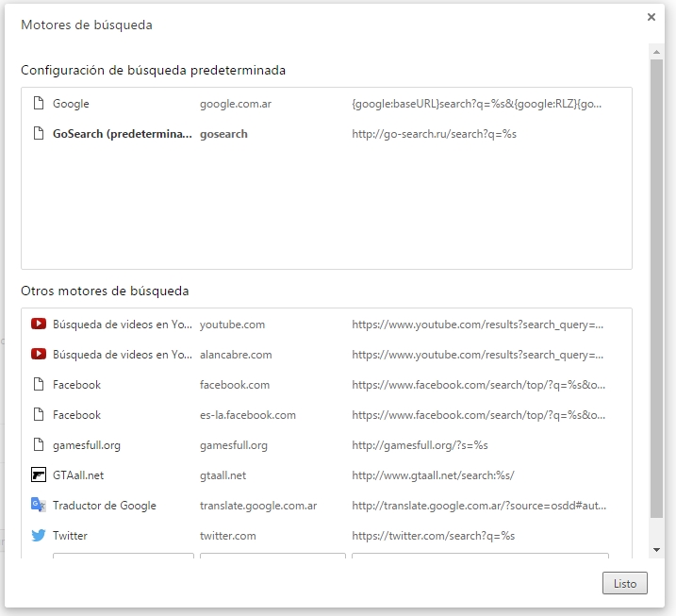The image size is (676, 616).
Task: Click the alancabre.com keyword
Action: click(x=236, y=355)
